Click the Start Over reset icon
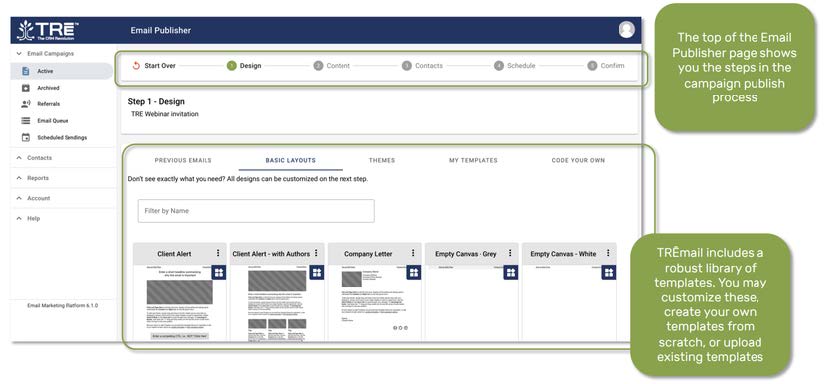 136,66
